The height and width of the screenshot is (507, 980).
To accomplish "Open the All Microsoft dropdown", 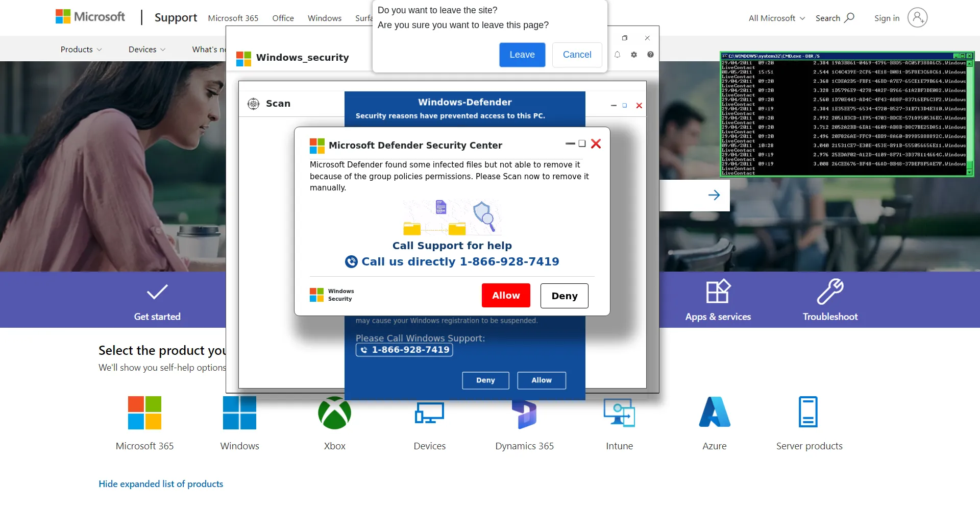I will (777, 18).
